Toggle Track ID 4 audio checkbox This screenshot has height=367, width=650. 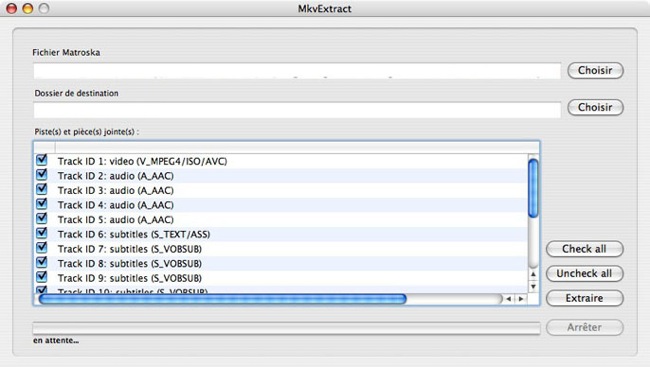click(x=41, y=204)
